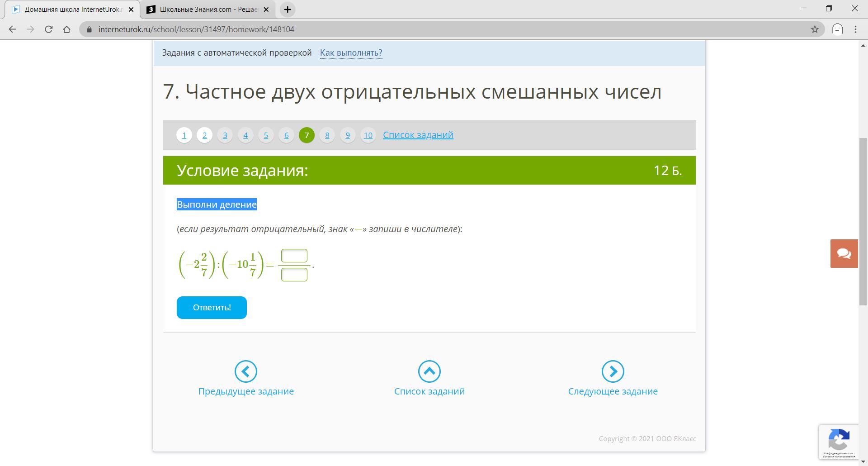
Task: Close the Школьные Знания.com tab
Action: click(266, 10)
